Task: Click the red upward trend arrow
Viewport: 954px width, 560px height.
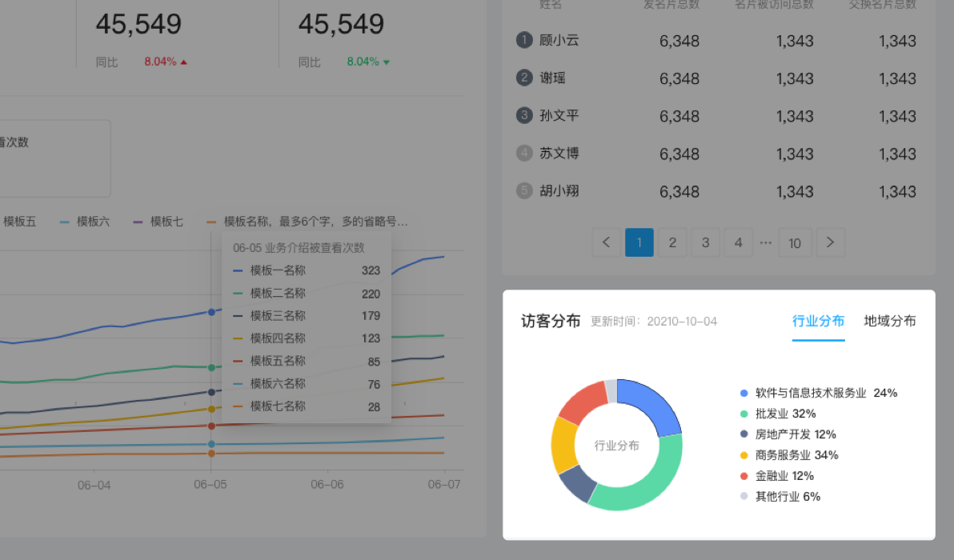Action: tap(184, 62)
